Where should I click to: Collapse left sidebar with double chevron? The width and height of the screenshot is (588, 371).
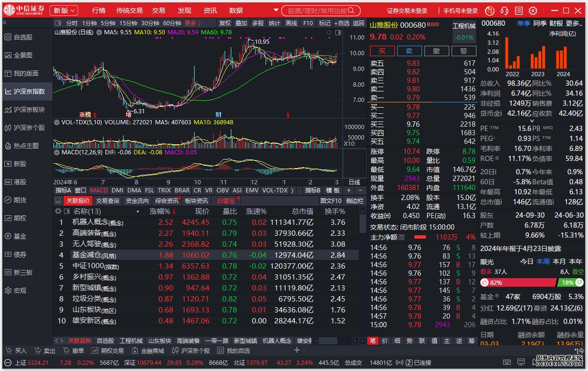[x=5, y=22]
